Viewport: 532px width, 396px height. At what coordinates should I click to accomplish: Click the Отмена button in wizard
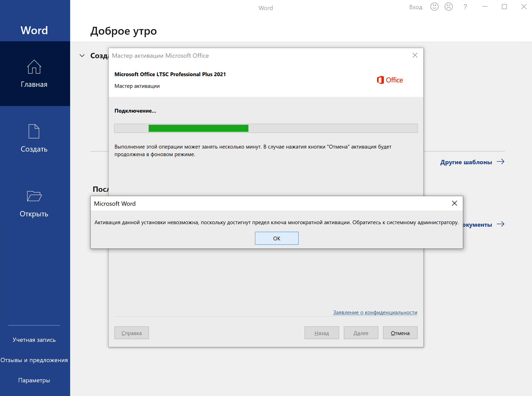[x=400, y=333]
